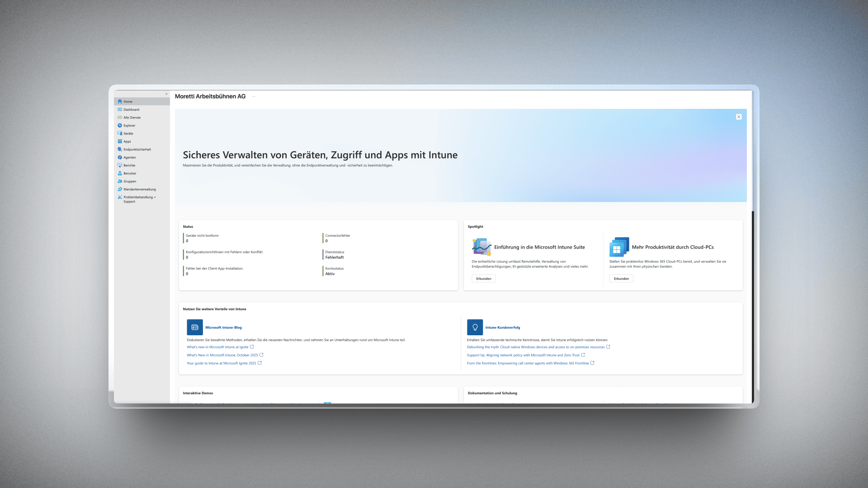Open the Dashboard icon in sidebar
Viewport: 868px width, 488px height.
(120, 109)
